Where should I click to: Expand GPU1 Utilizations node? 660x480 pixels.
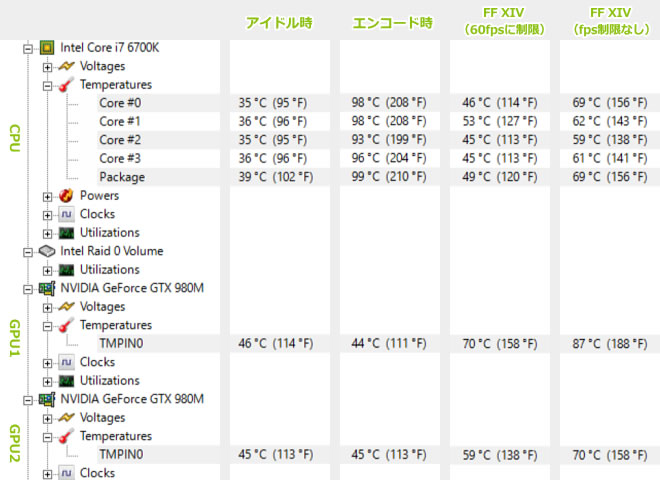coord(47,382)
